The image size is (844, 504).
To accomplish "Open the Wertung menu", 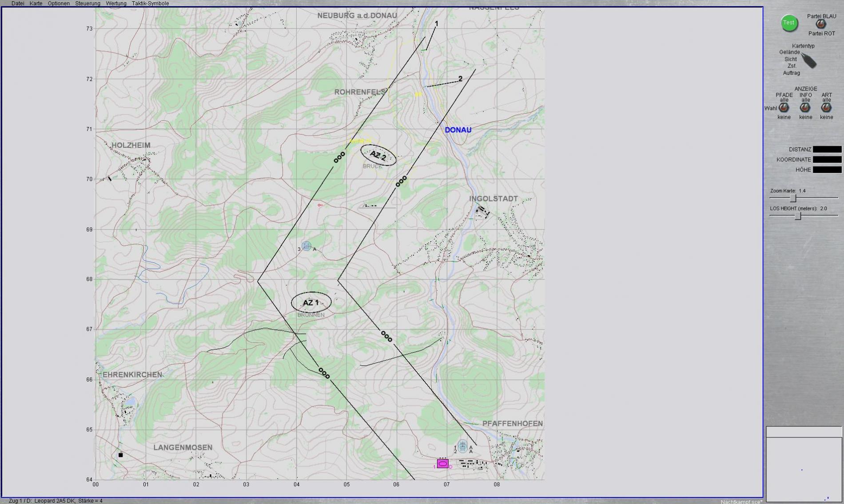I will [116, 4].
